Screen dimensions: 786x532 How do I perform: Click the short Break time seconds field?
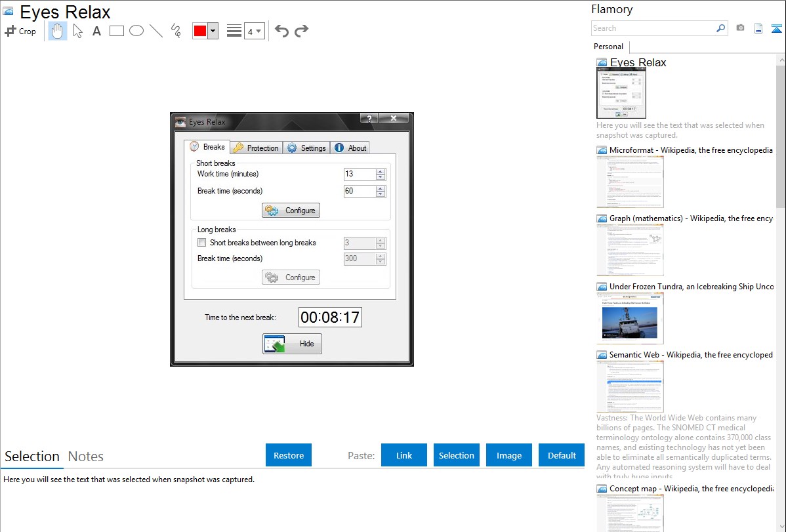point(360,191)
